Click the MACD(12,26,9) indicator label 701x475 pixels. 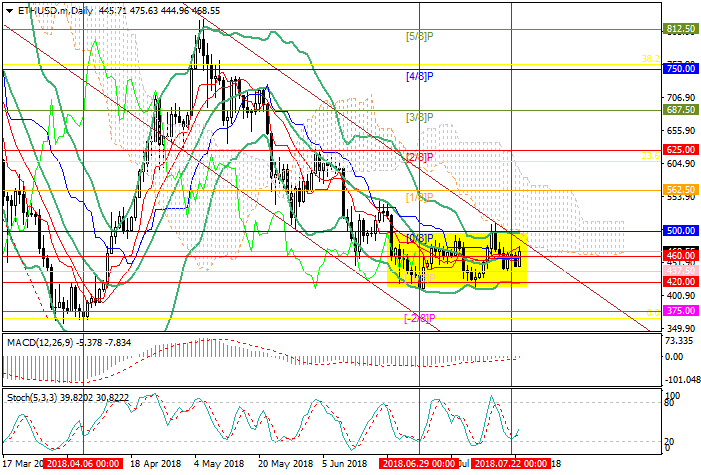pyautogui.click(x=40, y=343)
